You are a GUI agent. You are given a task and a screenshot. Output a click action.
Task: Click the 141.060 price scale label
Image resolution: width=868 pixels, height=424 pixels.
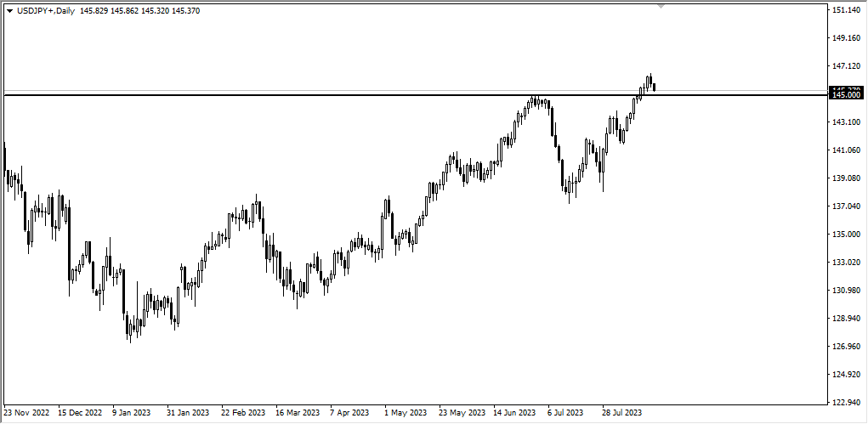[847, 150]
